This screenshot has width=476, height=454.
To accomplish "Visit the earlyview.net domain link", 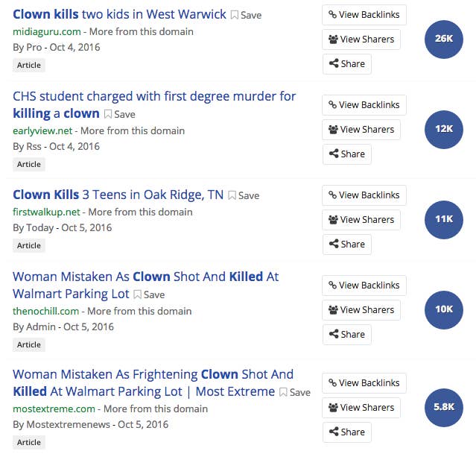I will point(42,130).
